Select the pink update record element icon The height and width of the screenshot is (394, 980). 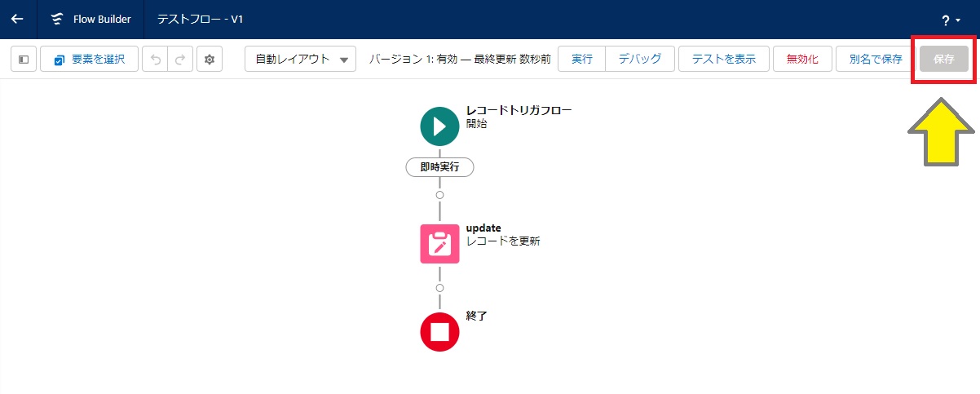click(439, 243)
